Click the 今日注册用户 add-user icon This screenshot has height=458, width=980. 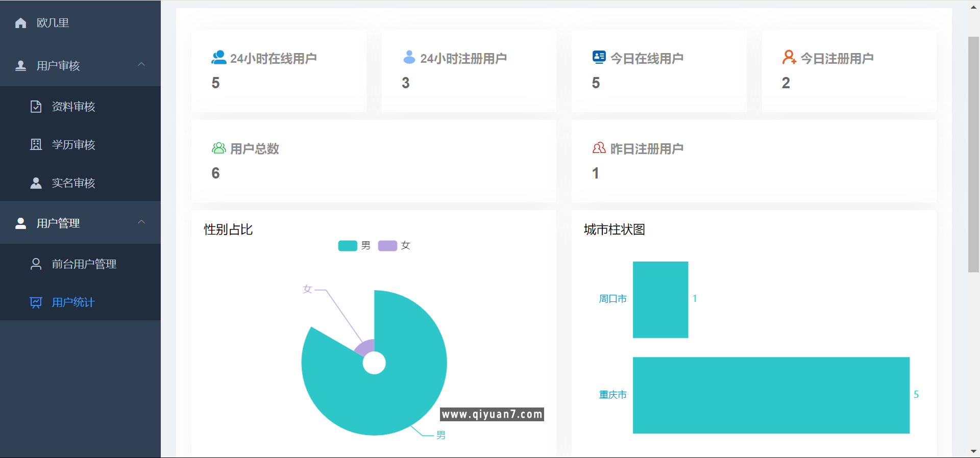pos(789,58)
